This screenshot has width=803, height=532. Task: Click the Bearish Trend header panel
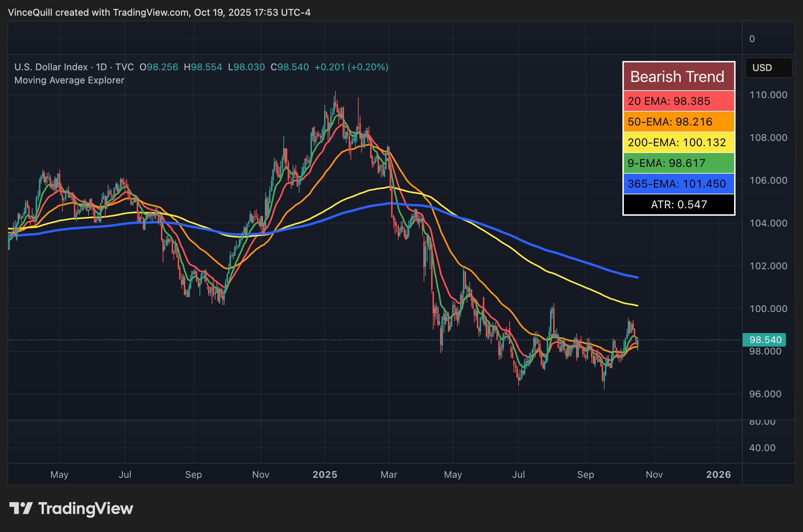(x=678, y=76)
